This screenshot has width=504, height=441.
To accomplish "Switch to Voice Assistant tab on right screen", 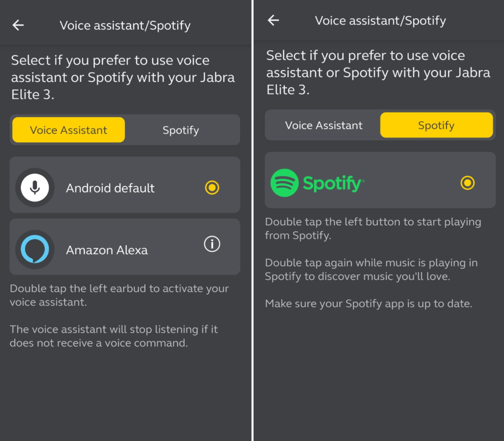I will (x=324, y=125).
